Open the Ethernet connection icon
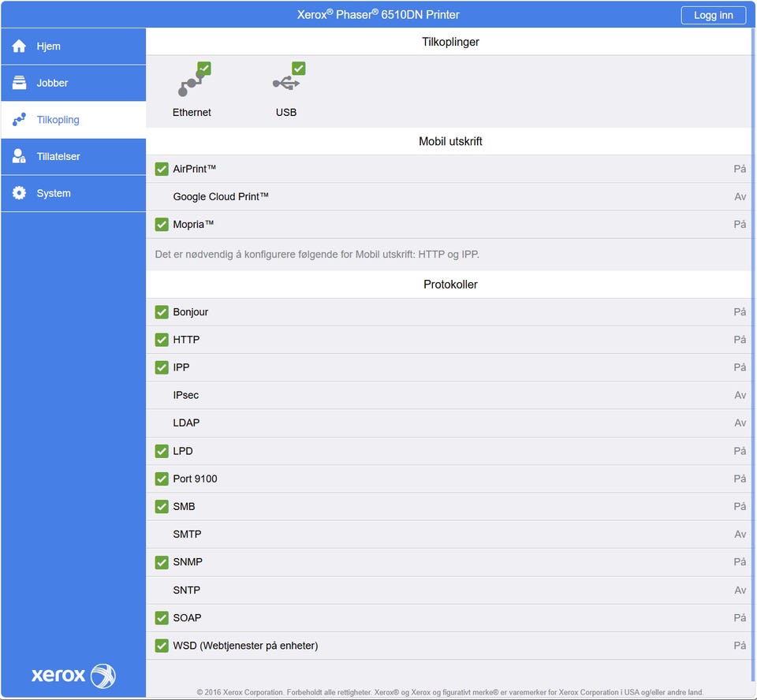757x700 pixels. (192, 80)
